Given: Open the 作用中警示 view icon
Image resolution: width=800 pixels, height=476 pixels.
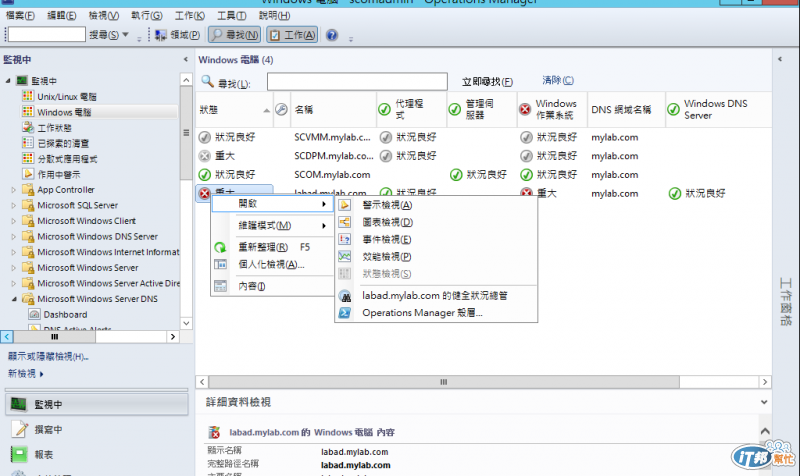Looking at the screenshot, I should click(x=28, y=174).
